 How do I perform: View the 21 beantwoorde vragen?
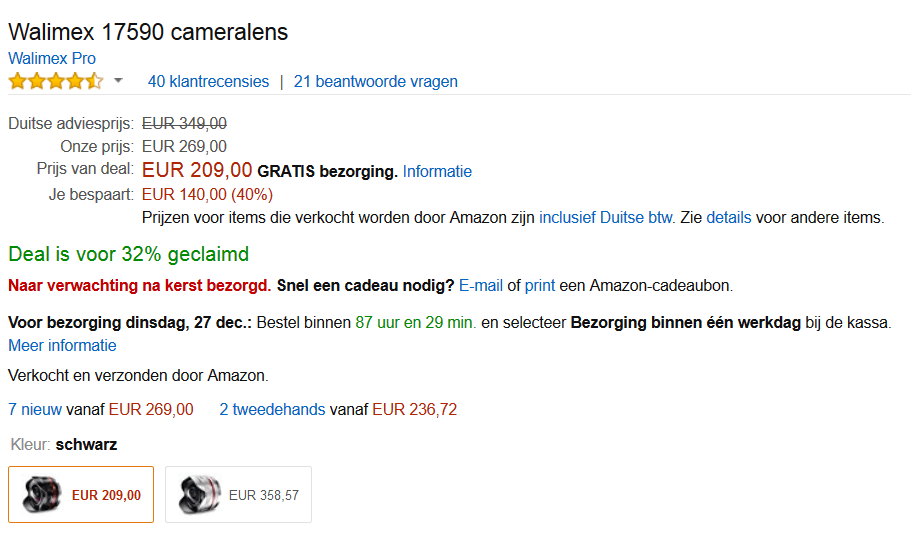(375, 81)
